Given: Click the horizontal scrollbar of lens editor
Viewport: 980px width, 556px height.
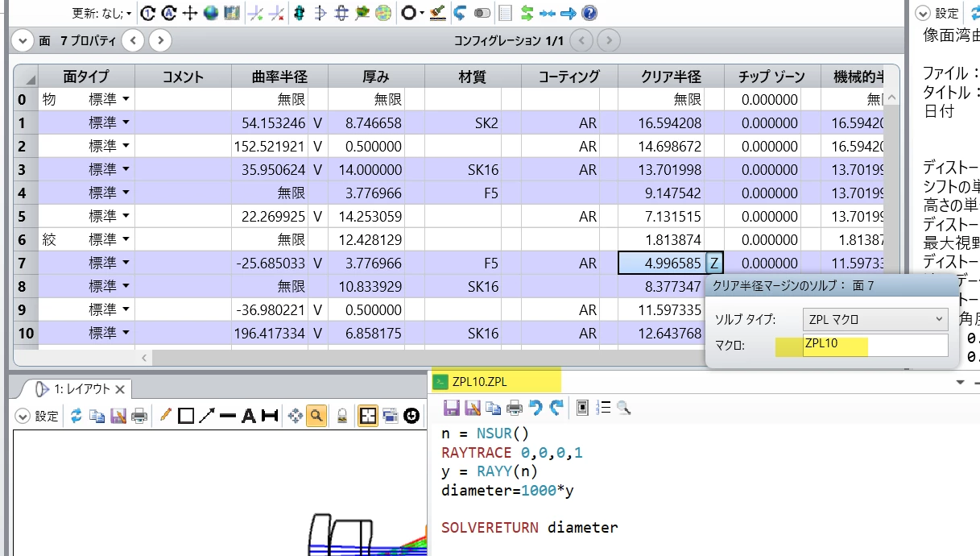Looking at the screenshot, I should (427, 357).
